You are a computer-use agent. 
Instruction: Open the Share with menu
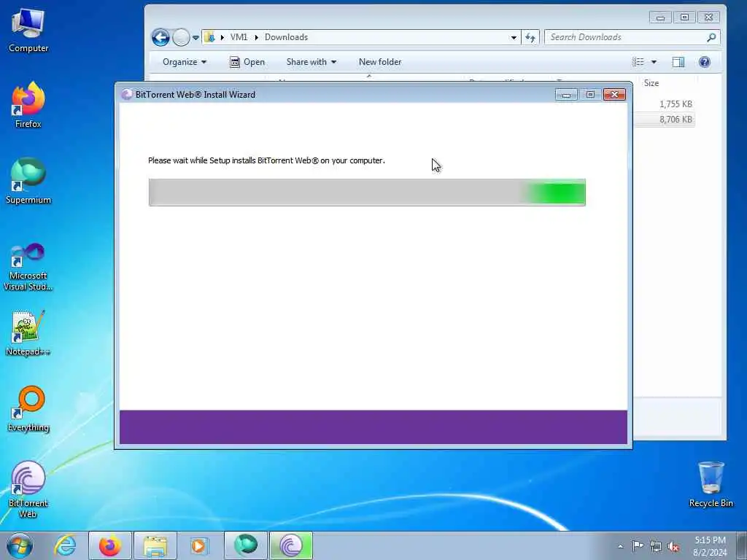tap(311, 62)
